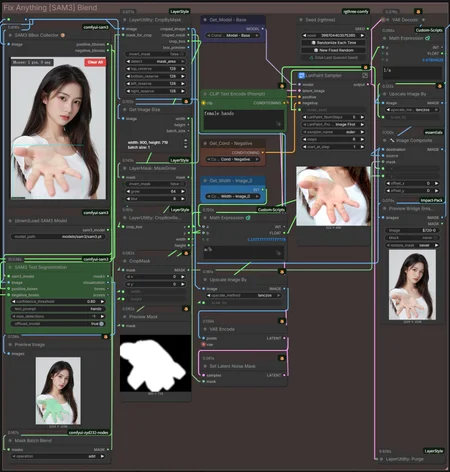The height and width of the screenshot is (472, 450).
Task: Click the Randomize Each Time button
Action: (x=333, y=43)
